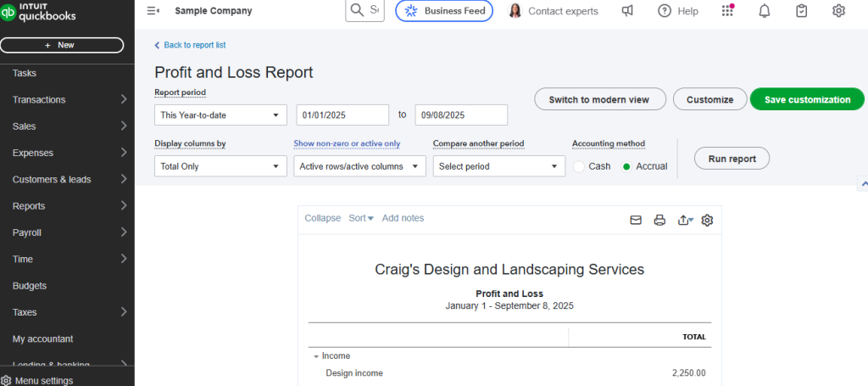The image size is (868, 386).
Task: Click the start date field 01/01/2025
Action: pos(342,115)
